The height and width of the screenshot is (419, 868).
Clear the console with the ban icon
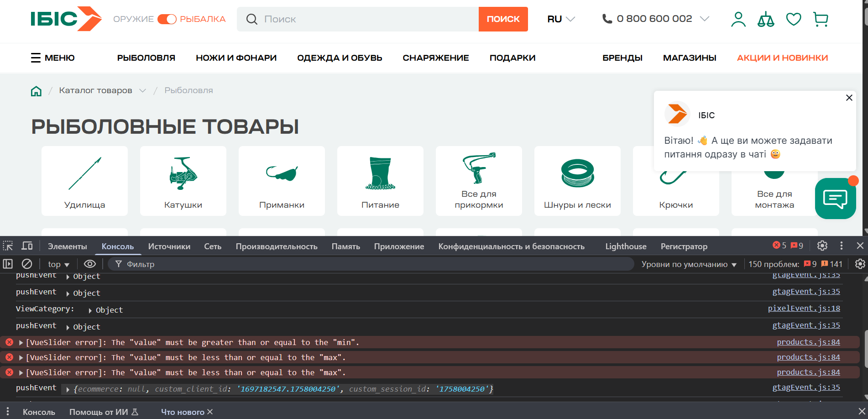tap(27, 264)
